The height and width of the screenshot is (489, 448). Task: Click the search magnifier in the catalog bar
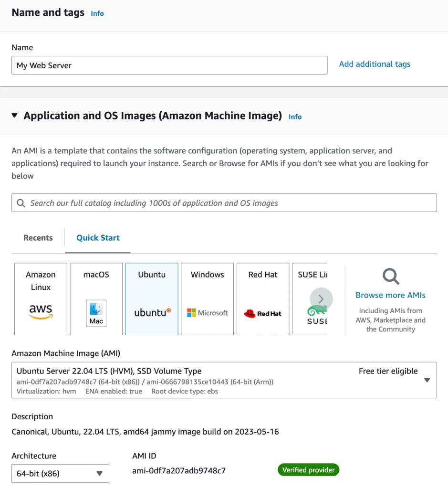point(21,202)
